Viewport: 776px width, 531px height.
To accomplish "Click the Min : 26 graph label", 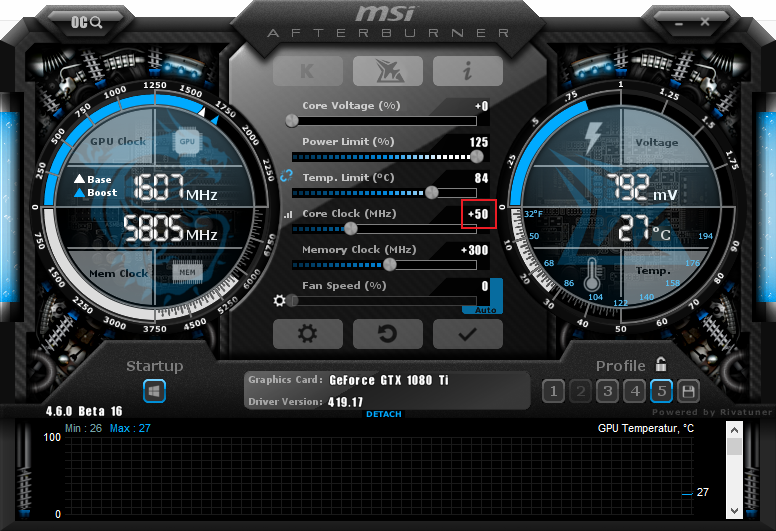I will [x=83, y=428].
